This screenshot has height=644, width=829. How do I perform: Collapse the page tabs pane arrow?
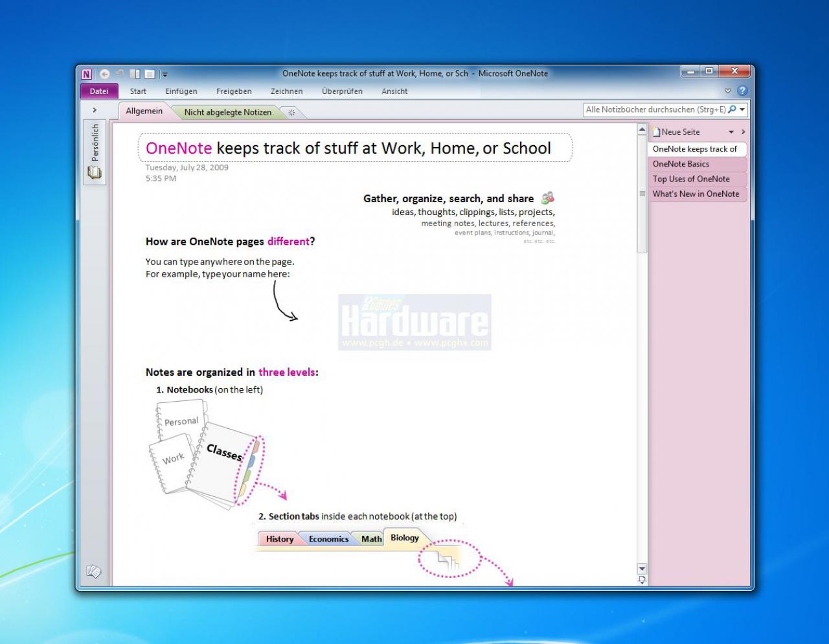[x=743, y=132]
